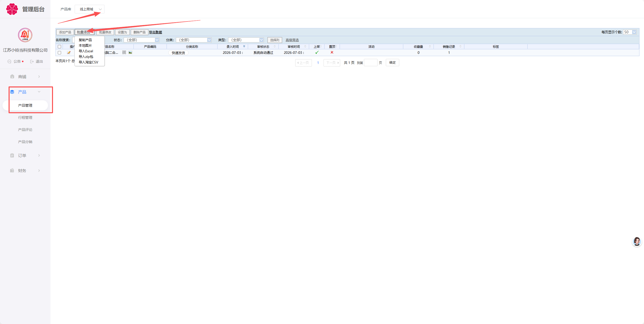Click the 商铺 store sidebar icon

tap(12, 77)
